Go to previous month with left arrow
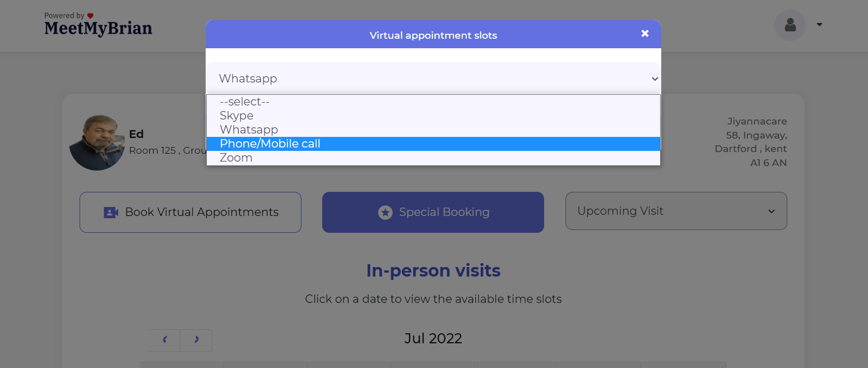The height and width of the screenshot is (368, 868). [x=165, y=340]
